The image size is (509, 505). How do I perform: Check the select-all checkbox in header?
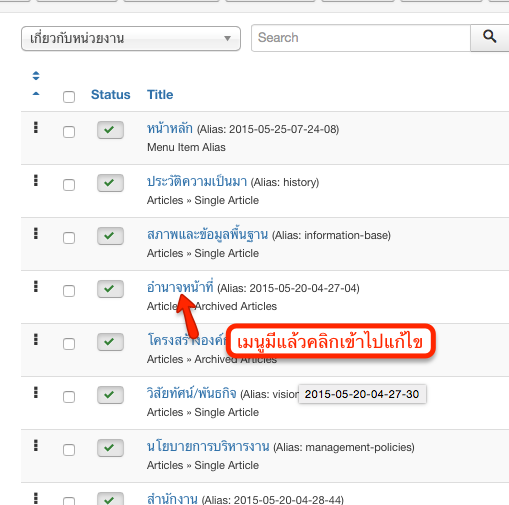[69, 97]
